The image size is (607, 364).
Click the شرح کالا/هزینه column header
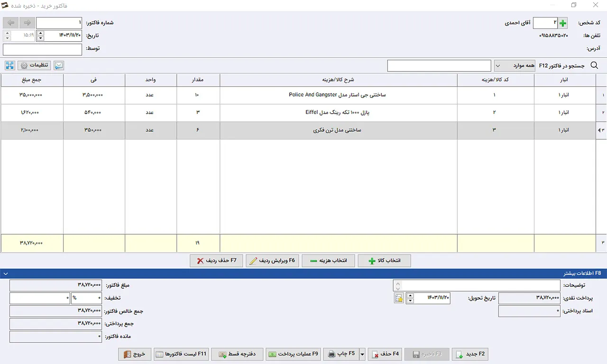(338, 80)
